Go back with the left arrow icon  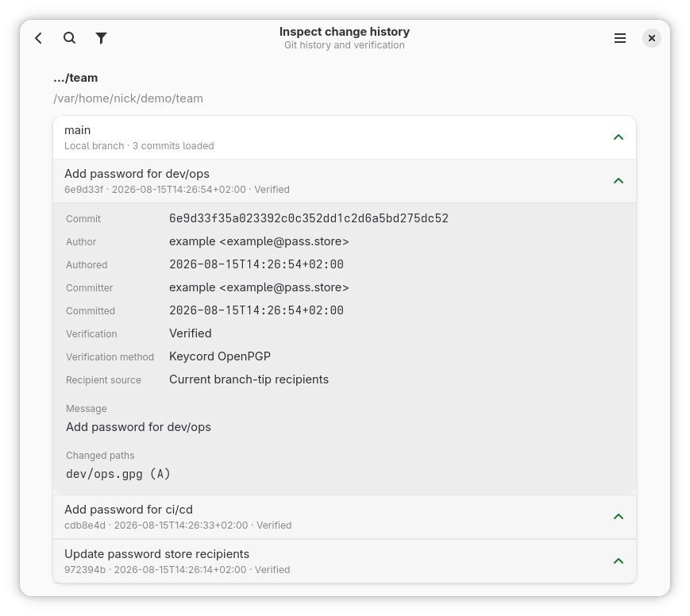(x=38, y=38)
